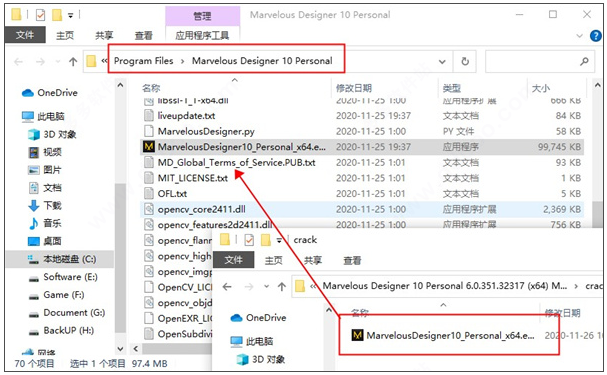
Task: Open 文件 tab in crack window
Action: [x=233, y=260]
